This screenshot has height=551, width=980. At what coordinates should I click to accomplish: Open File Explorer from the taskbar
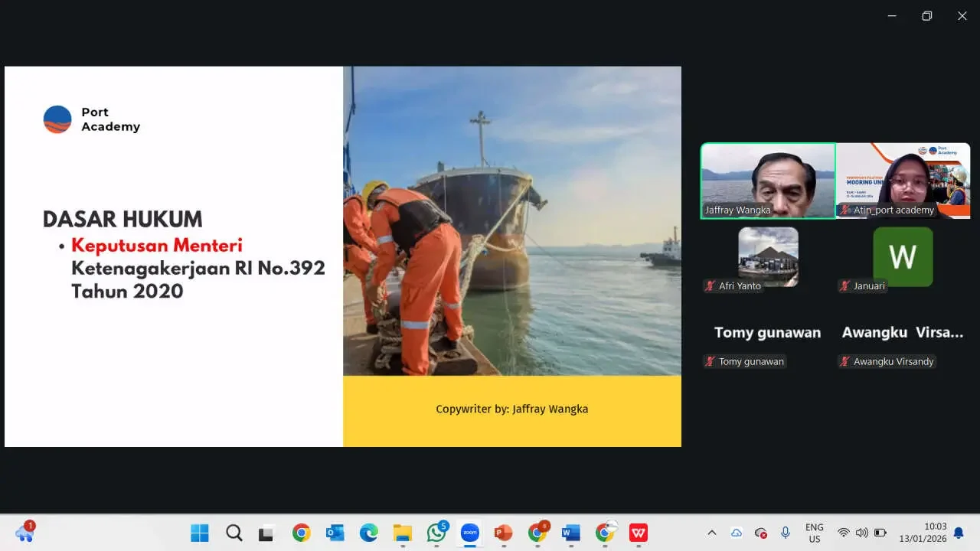403,533
